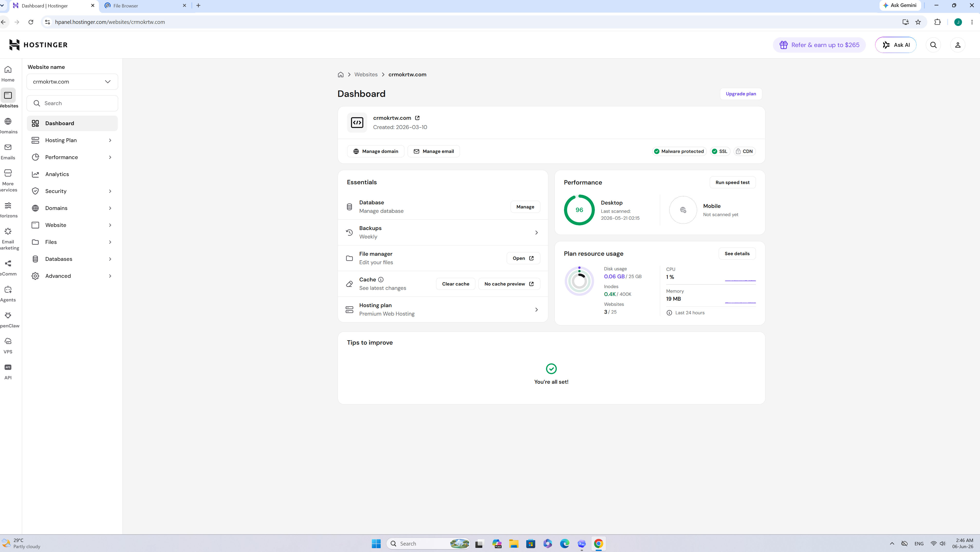Image resolution: width=980 pixels, height=552 pixels.
Task: Open the Emails envelope icon
Action: [8, 147]
